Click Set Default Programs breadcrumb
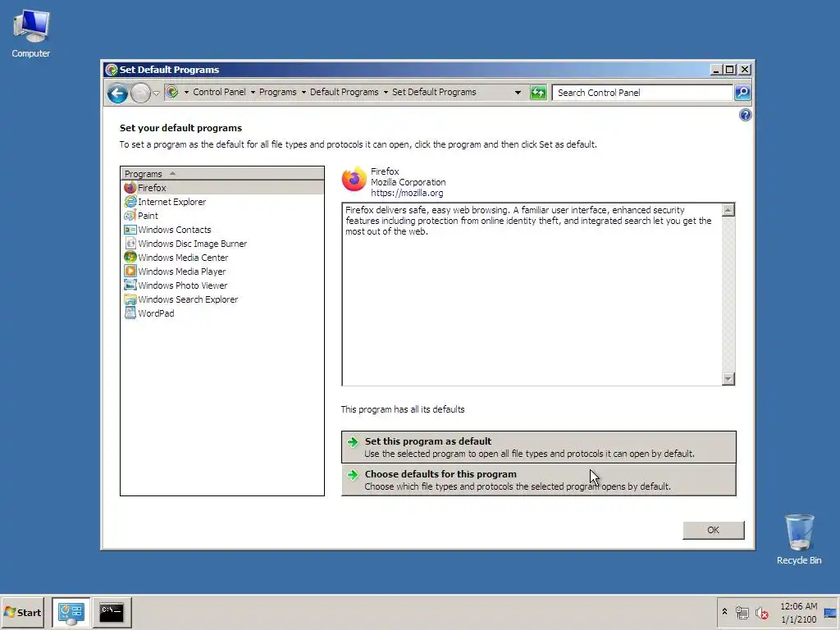This screenshot has height=630, width=840. 434,92
